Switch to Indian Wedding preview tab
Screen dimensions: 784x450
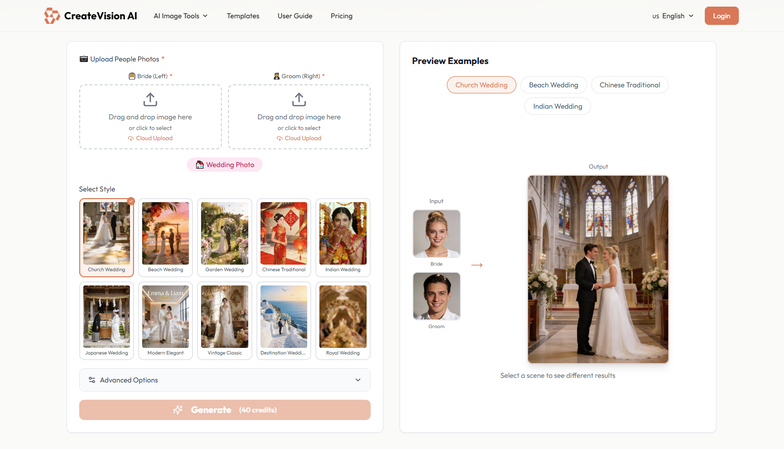pos(558,106)
